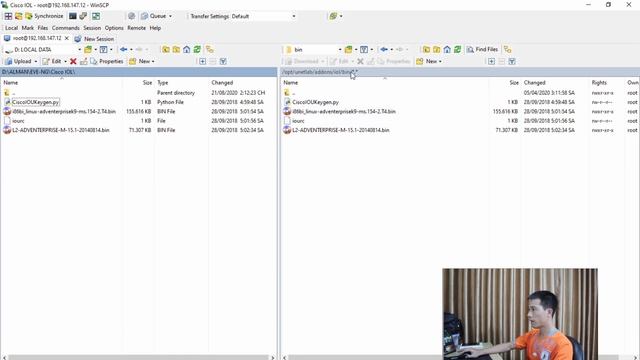Click the local Edit button
The image size is (640, 360).
point(52,61)
